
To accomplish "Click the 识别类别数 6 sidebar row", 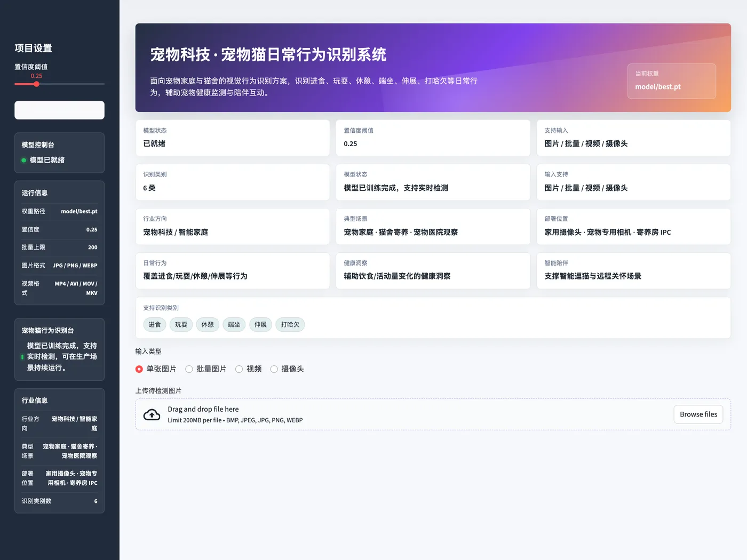I will point(59,501).
